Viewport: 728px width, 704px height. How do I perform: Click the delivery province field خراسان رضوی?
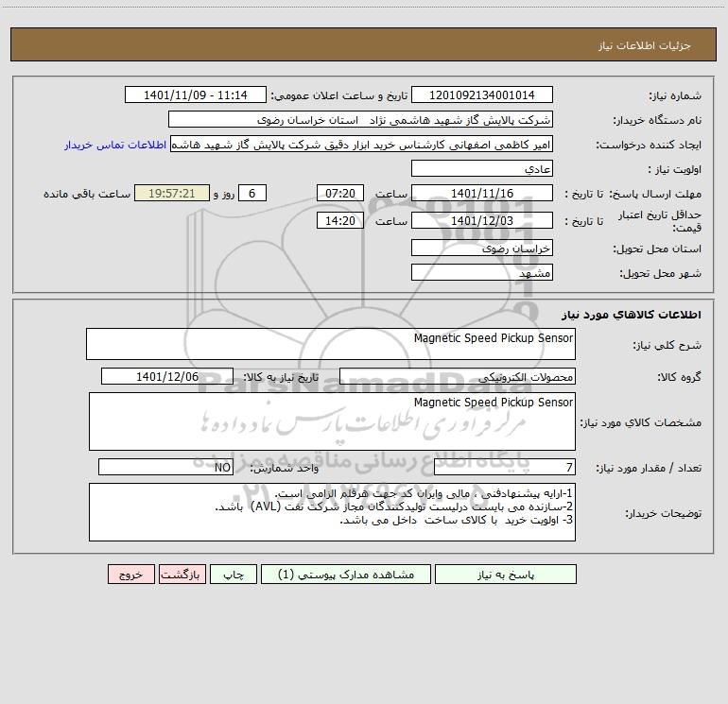tap(482, 248)
